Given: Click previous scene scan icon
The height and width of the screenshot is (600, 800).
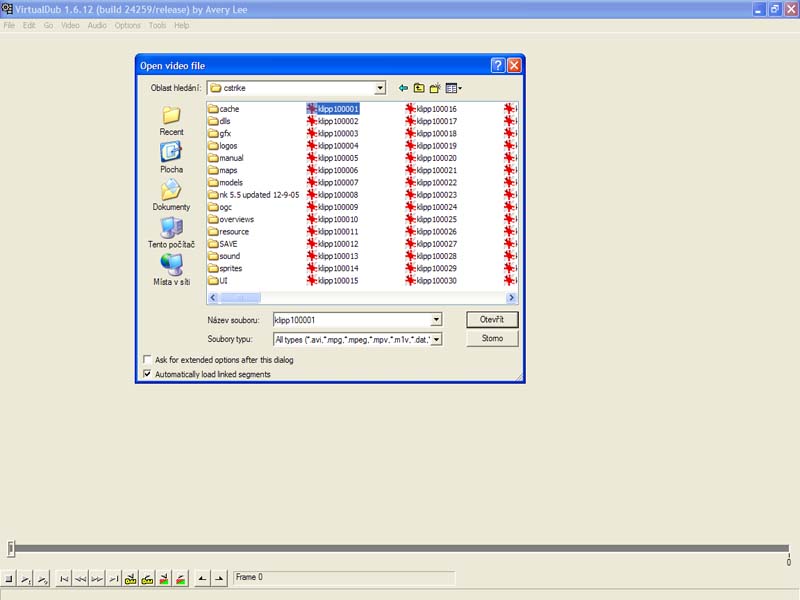Looking at the screenshot, I should pyautogui.click(x=164, y=579).
